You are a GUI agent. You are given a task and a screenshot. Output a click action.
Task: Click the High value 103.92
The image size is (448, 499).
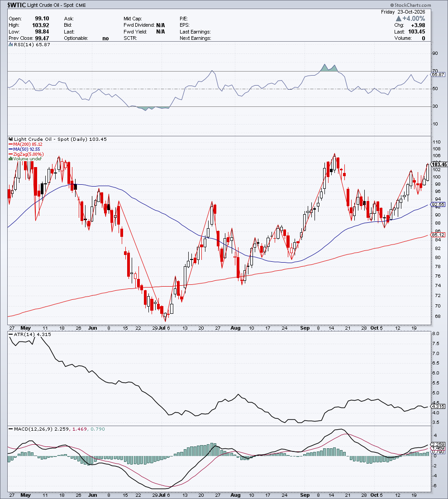coord(41,25)
